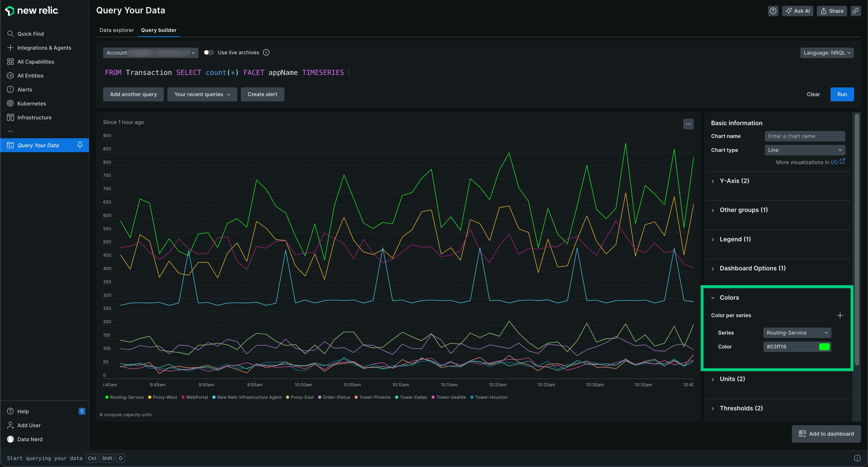The height and width of the screenshot is (467, 868).
Task: Click Run to execute query
Action: tap(842, 94)
